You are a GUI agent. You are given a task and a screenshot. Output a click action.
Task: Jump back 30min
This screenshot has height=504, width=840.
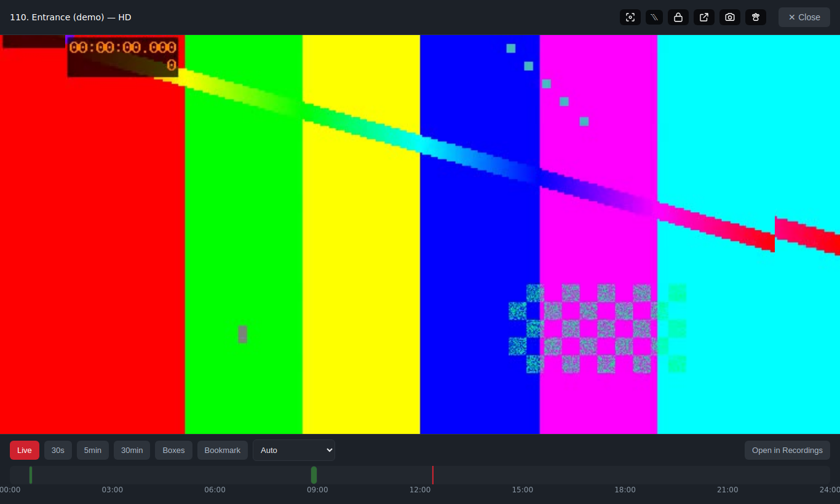(x=132, y=450)
